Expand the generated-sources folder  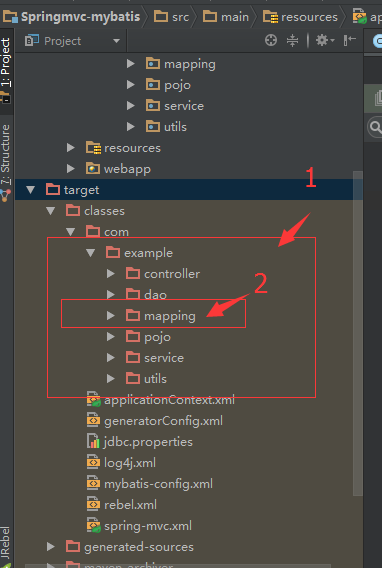click(x=51, y=547)
